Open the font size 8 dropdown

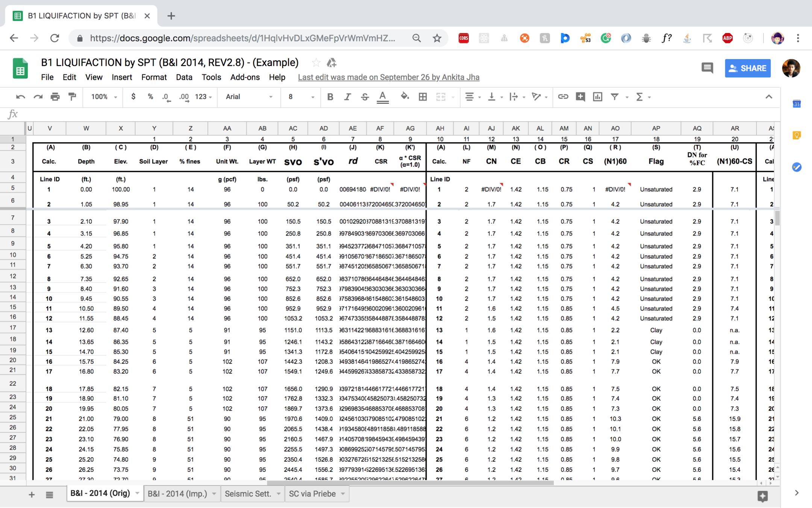[x=301, y=97]
